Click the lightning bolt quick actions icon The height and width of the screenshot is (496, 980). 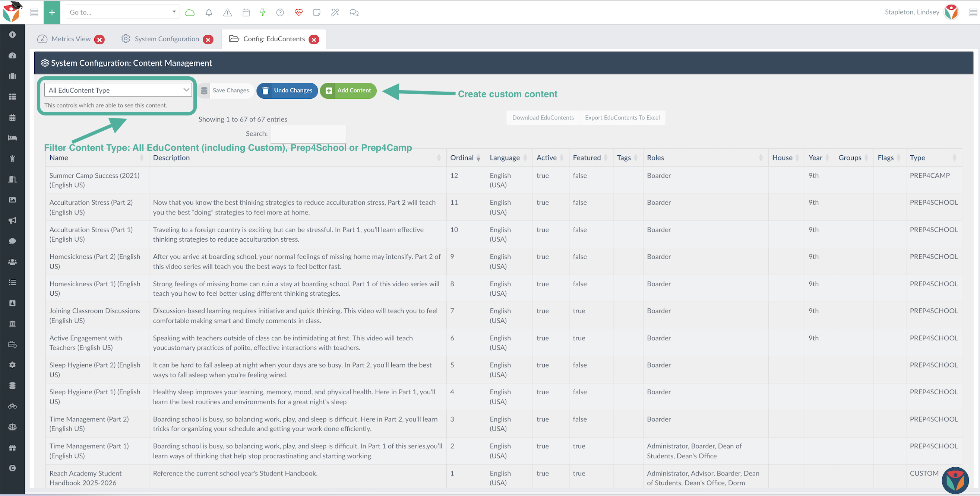(262, 13)
